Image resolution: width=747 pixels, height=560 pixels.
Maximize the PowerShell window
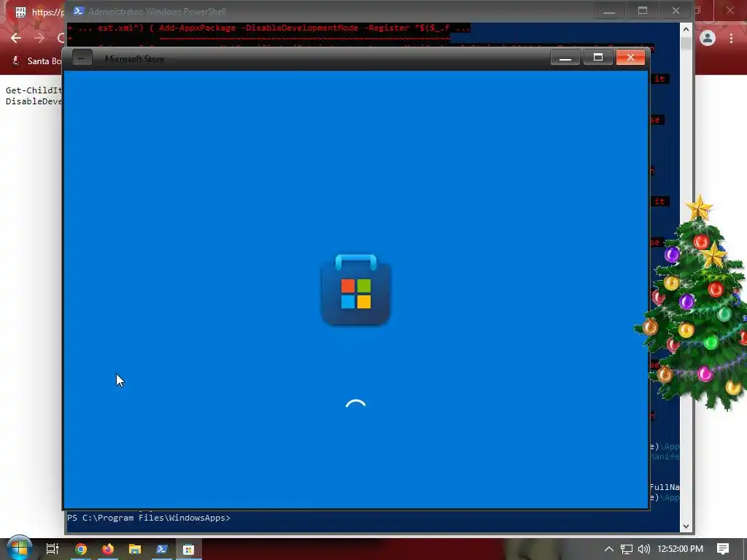pyautogui.click(x=643, y=11)
